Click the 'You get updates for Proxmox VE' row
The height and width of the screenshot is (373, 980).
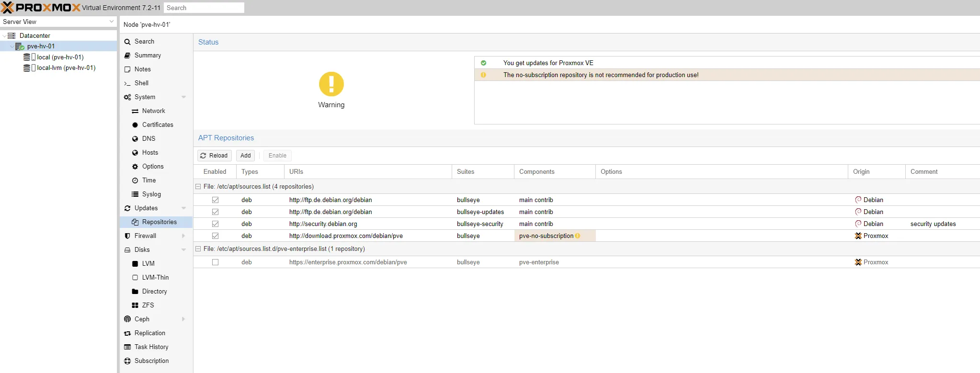[x=727, y=63]
